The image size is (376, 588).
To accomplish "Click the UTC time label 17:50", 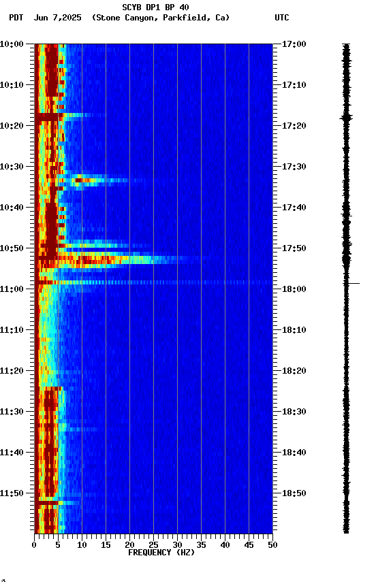I will pos(294,248).
